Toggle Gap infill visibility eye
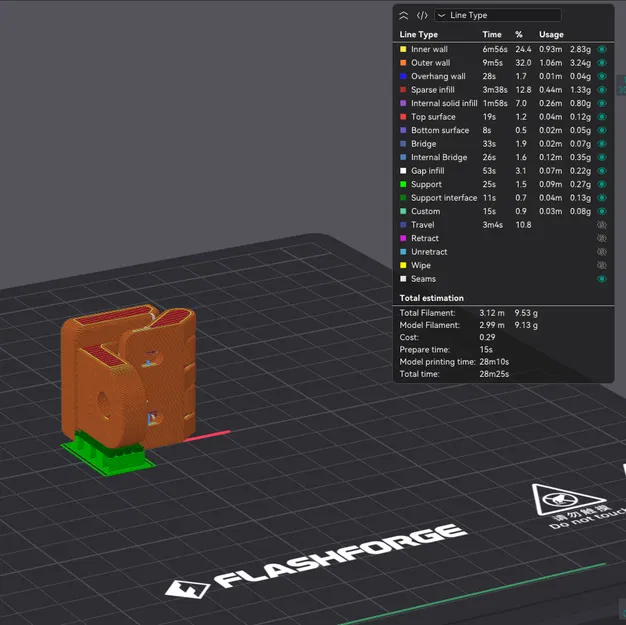This screenshot has width=626, height=625. click(x=602, y=171)
